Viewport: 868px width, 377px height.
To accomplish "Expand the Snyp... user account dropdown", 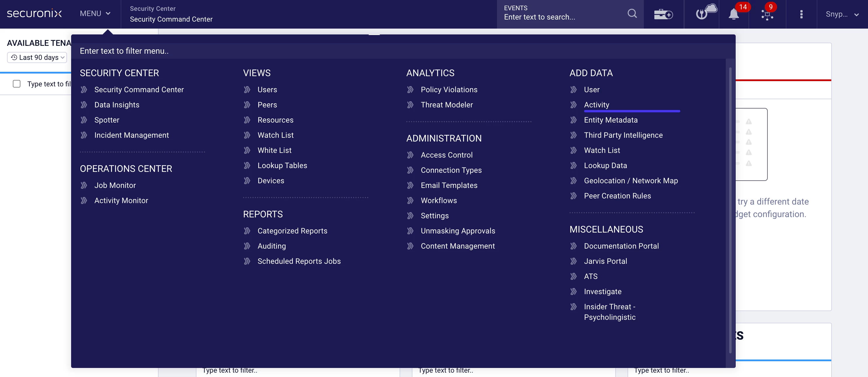I will click(x=842, y=14).
